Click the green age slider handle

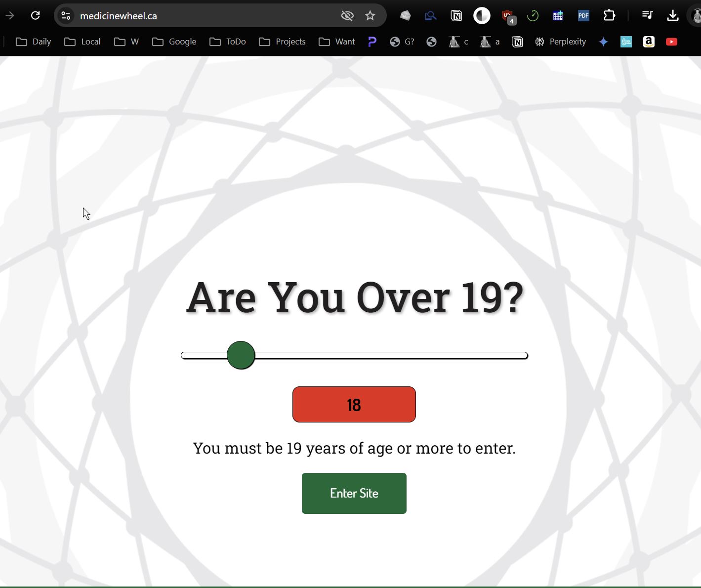241,355
